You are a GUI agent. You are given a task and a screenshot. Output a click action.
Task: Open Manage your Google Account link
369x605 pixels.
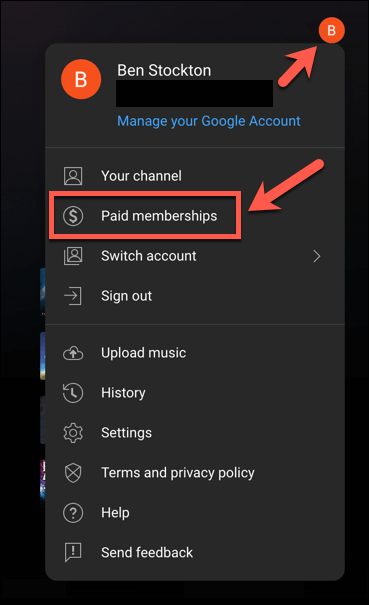(x=209, y=121)
